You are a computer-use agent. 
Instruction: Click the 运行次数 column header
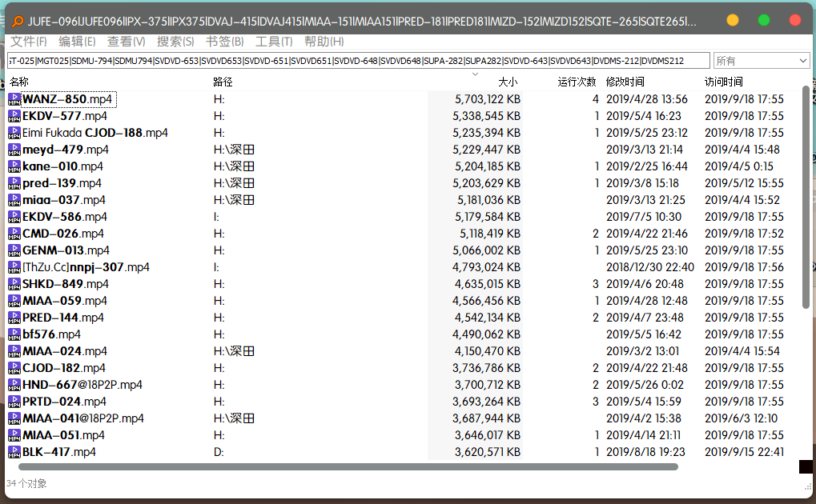577,83
